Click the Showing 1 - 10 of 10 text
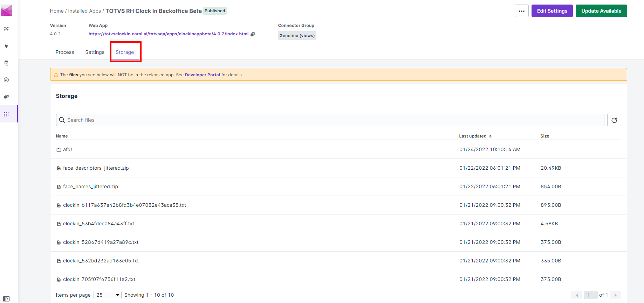The height and width of the screenshot is (303, 644). [x=149, y=295]
